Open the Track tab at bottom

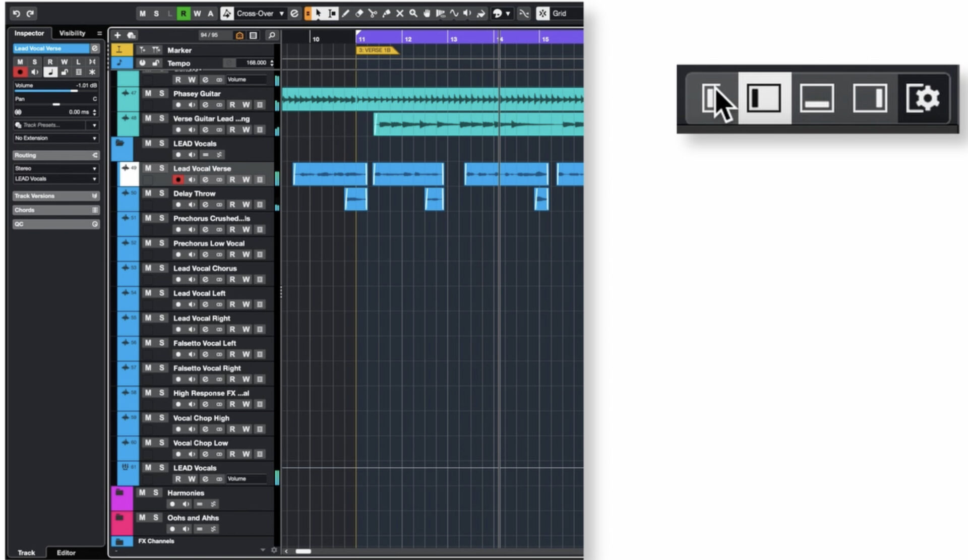pyautogui.click(x=26, y=552)
